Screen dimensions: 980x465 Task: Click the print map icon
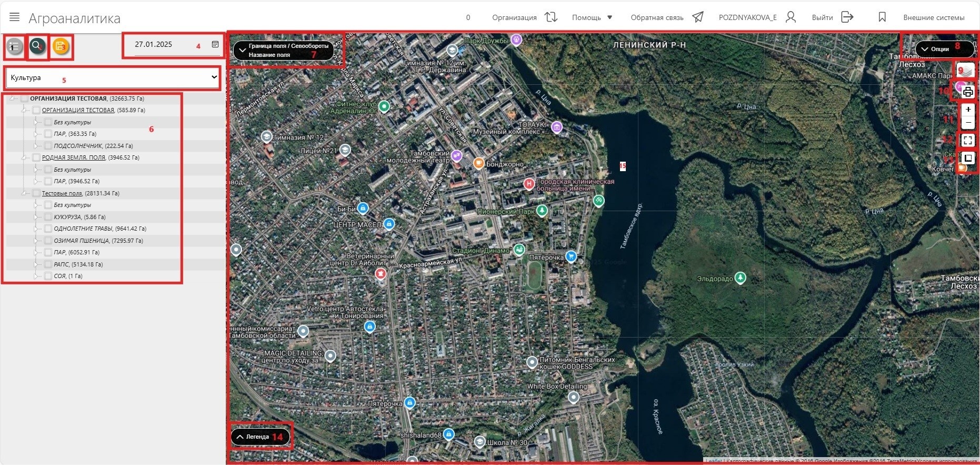[x=967, y=92]
